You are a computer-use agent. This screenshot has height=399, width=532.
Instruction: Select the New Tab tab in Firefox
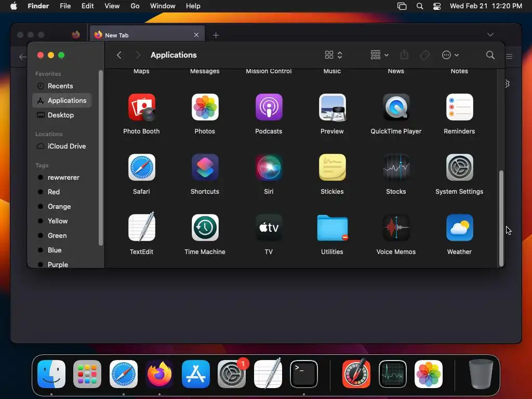coord(147,35)
